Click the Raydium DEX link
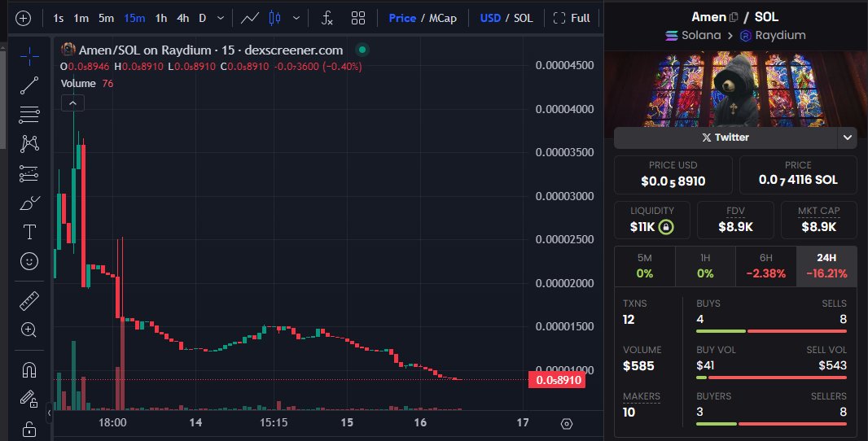 773,36
